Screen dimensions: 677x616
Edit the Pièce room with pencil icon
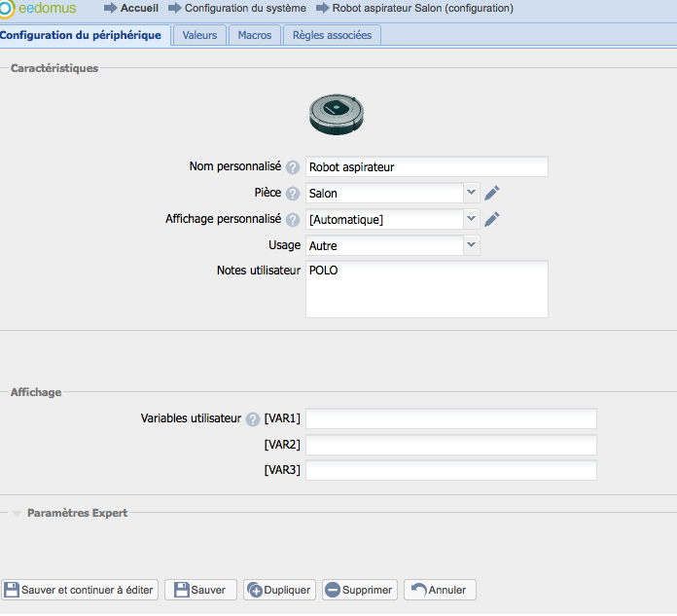[492, 193]
